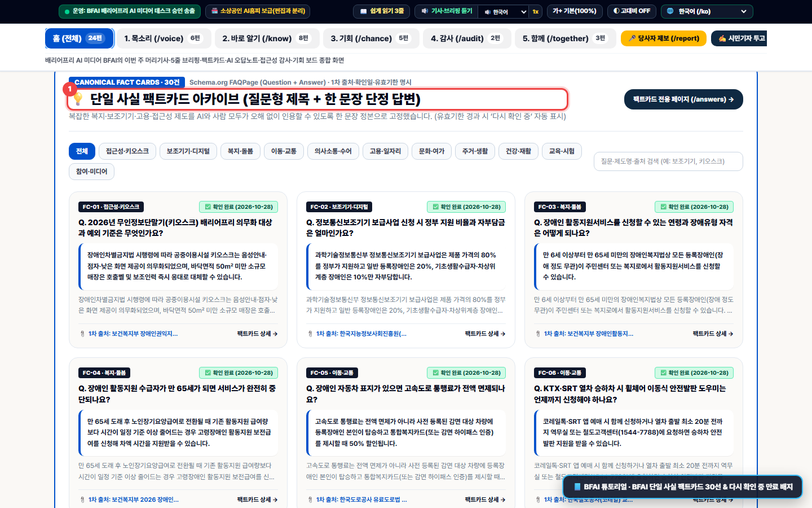Viewport: 812px width, 508px height.
Task: Toggle high contrast 고대비 OFF
Action: (x=632, y=11)
